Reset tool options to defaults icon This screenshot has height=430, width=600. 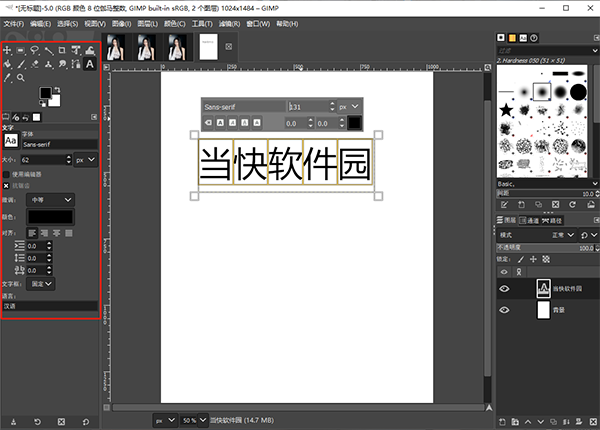tap(86, 422)
